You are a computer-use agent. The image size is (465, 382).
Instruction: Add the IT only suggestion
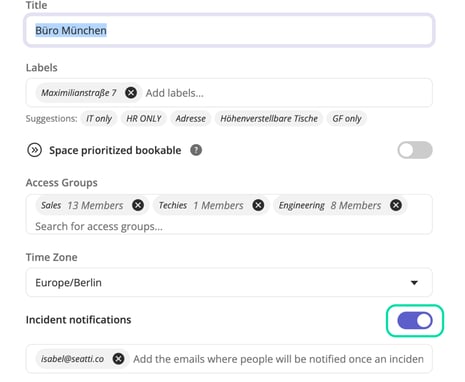pos(99,119)
